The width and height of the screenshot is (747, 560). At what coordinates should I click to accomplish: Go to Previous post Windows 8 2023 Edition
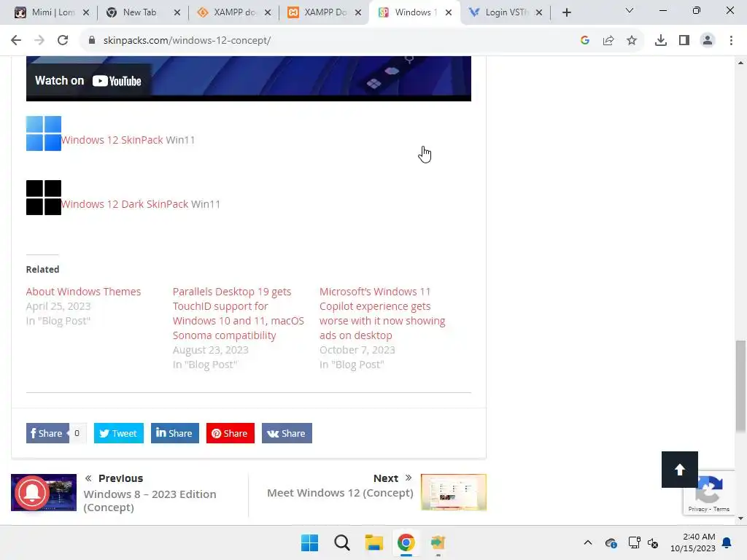[150, 501]
